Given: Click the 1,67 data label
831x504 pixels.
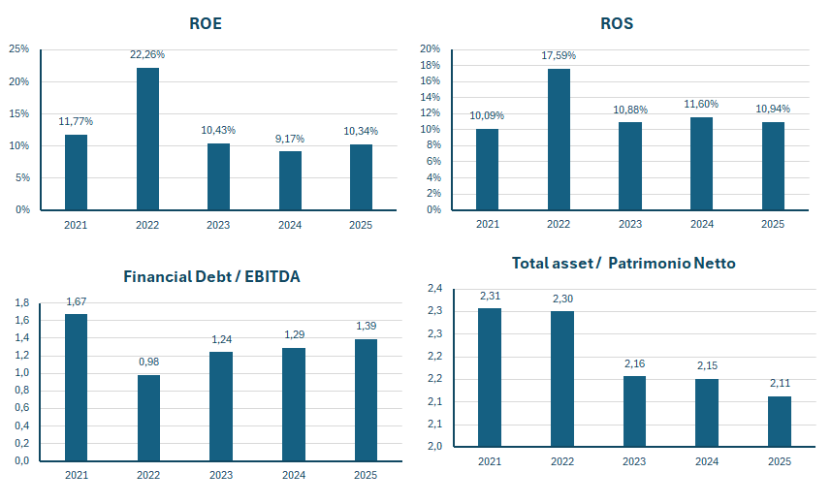Looking at the screenshot, I should click(x=77, y=301).
